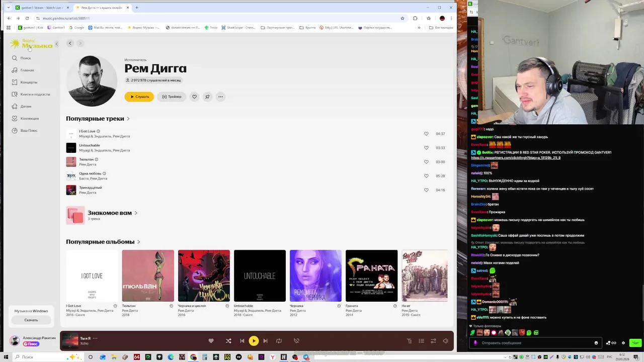
Task: Open Книги и подкасты section
Action: [x=31, y=95]
